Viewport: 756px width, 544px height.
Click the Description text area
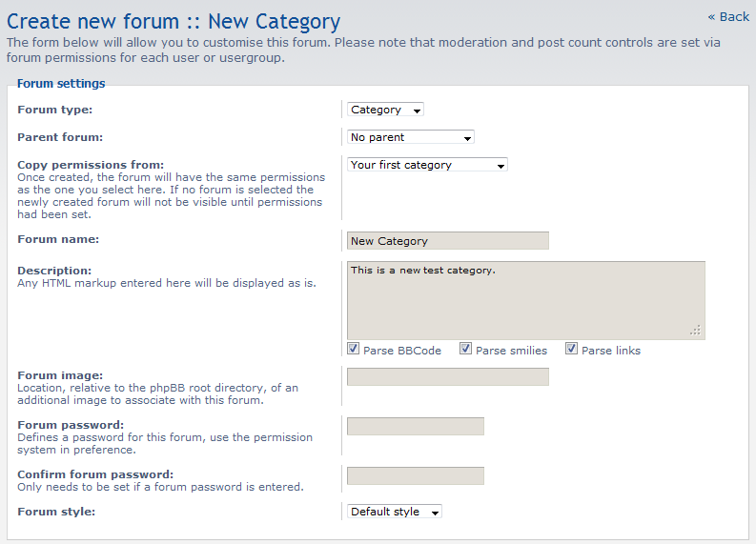(x=526, y=301)
